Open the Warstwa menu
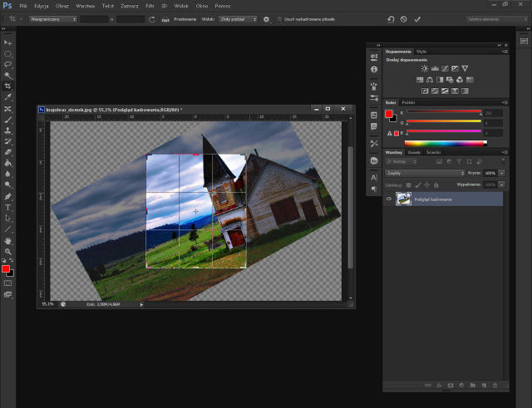The image size is (532, 408). 85,6
